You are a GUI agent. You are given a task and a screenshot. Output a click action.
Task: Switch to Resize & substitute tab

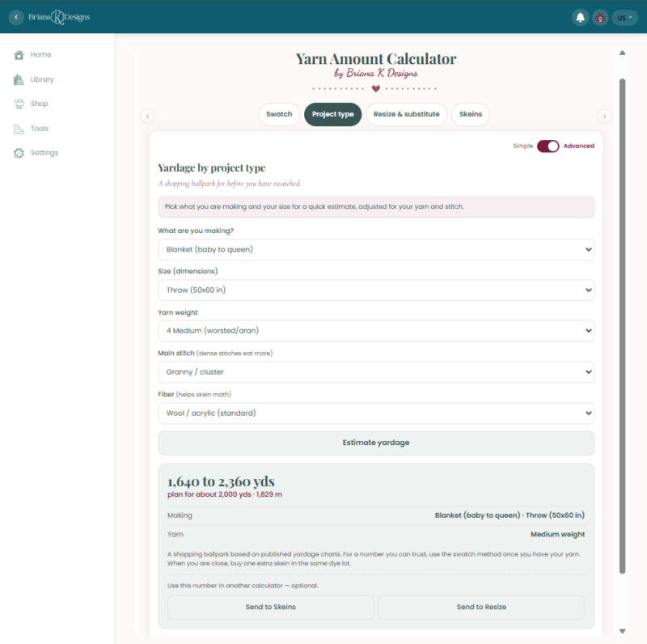pos(407,114)
